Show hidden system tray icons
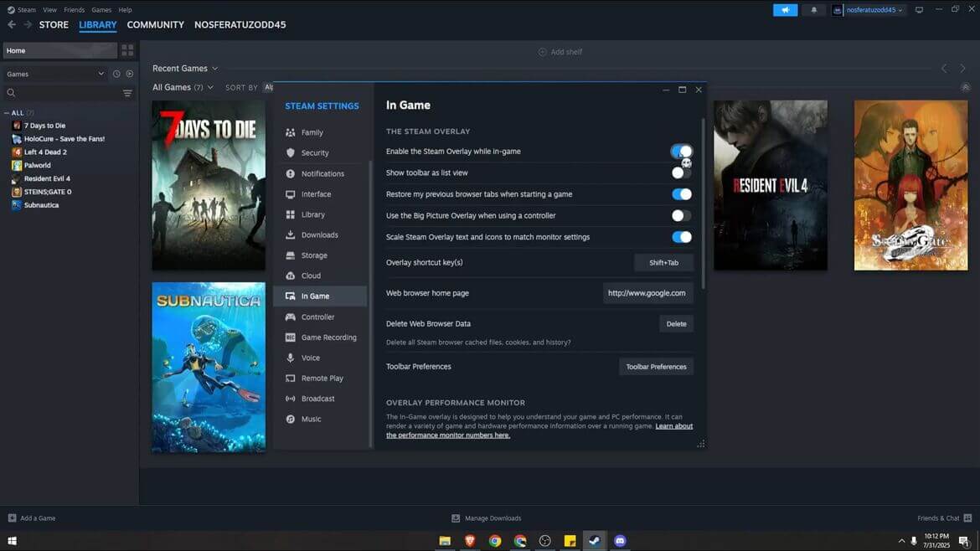Image resolution: width=980 pixels, height=551 pixels. point(901,541)
